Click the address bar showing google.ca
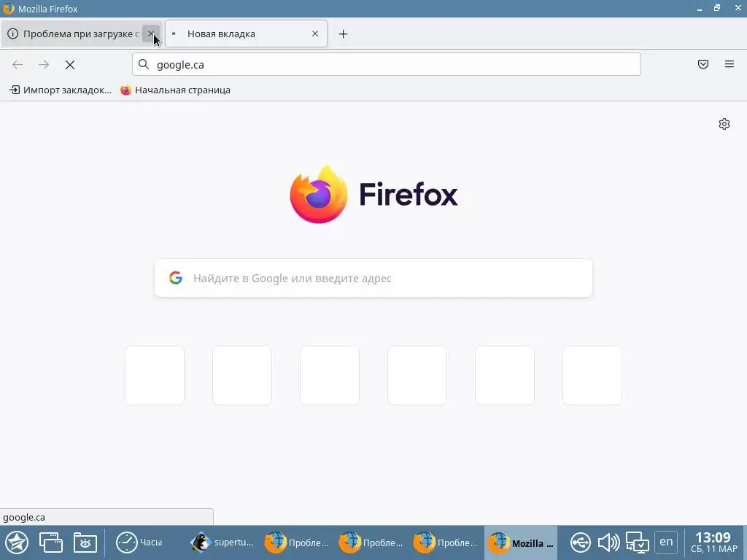747x560 pixels. click(387, 64)
